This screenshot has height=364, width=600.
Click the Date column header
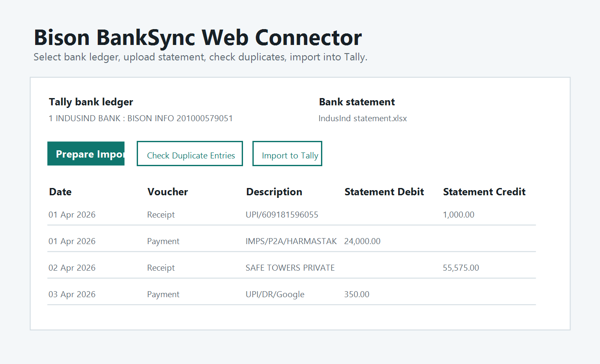[x=60, y=192]
